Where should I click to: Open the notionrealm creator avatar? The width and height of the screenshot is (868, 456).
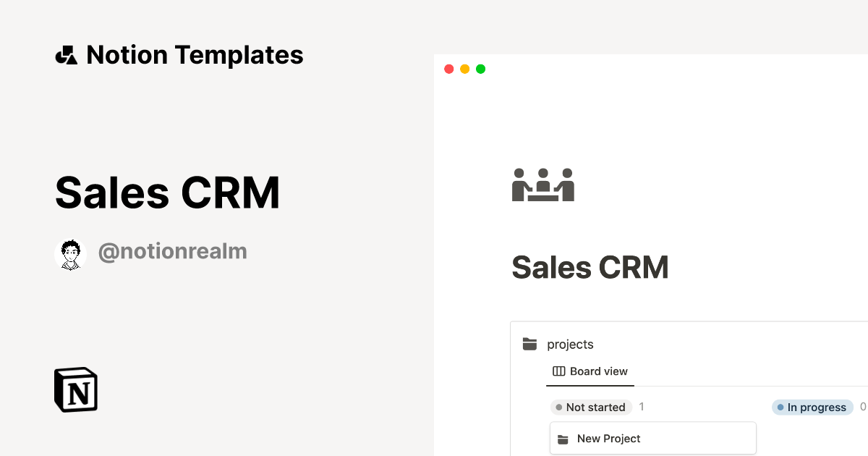point(70,254)
